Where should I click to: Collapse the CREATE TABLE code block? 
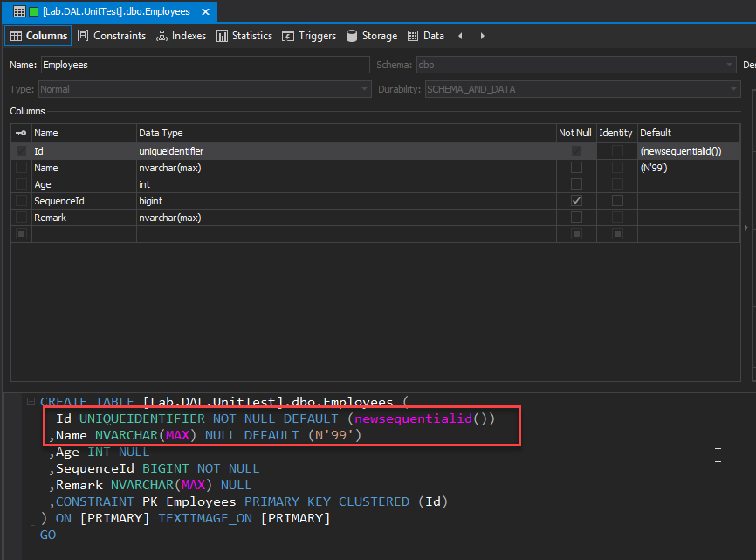point(31,402)
